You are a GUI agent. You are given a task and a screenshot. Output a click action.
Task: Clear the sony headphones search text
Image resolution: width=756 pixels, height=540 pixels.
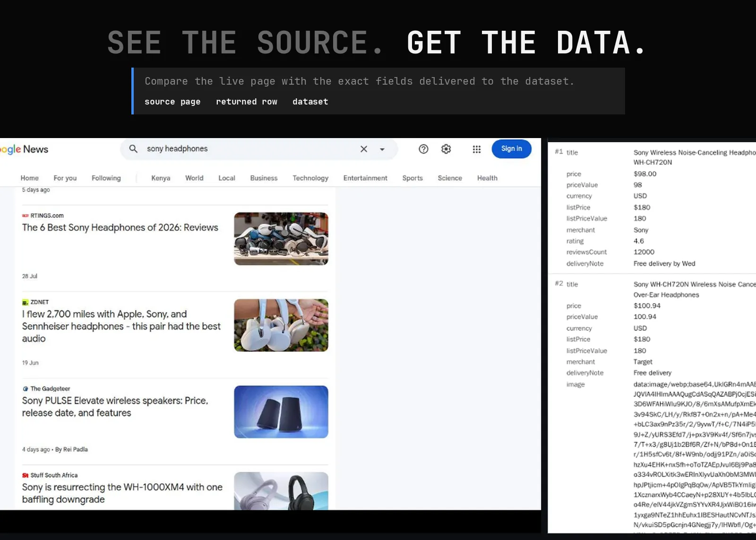click(x=364, y=149)
